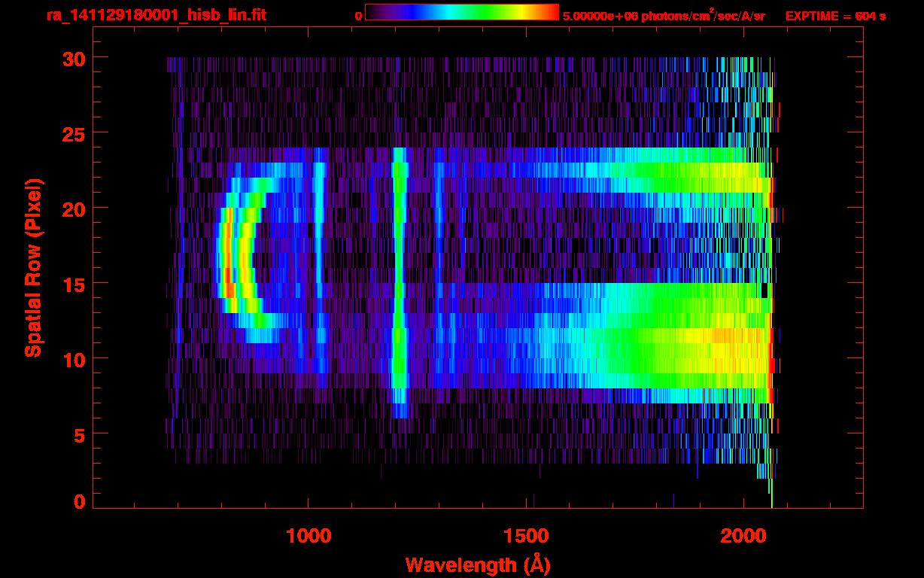Click the Wavelength (Å) axis title
The width and height of the screenshot is (924, 578).
pyautogui.click(x=476, y=564)
